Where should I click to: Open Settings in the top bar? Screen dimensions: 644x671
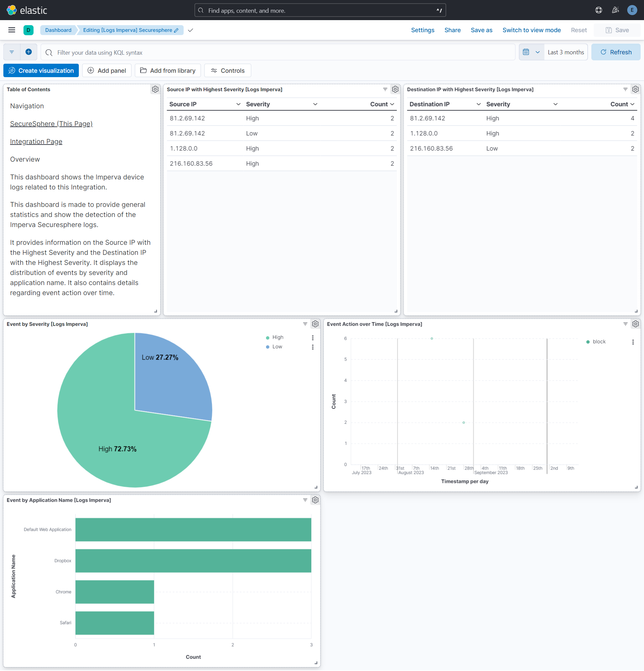click(x=422, y=30)
